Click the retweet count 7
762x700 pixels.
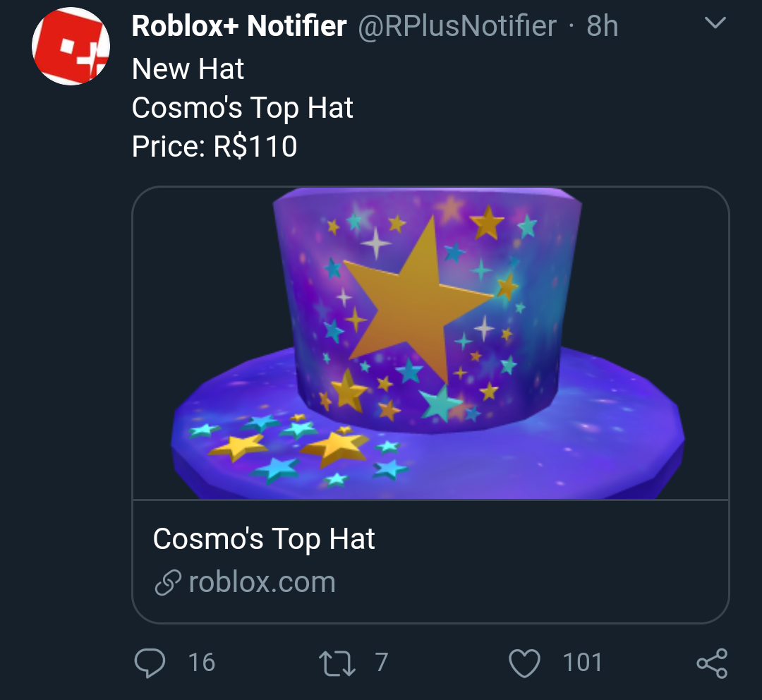pos(381,663)
